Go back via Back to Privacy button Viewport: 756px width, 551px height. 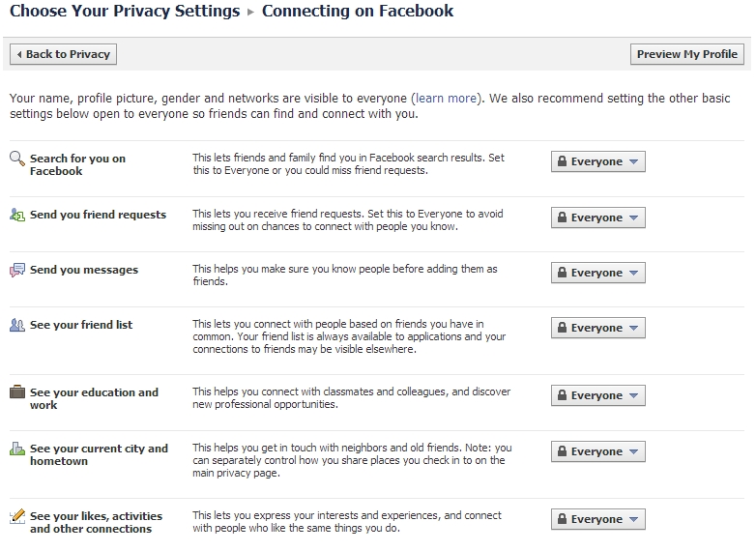64,54
